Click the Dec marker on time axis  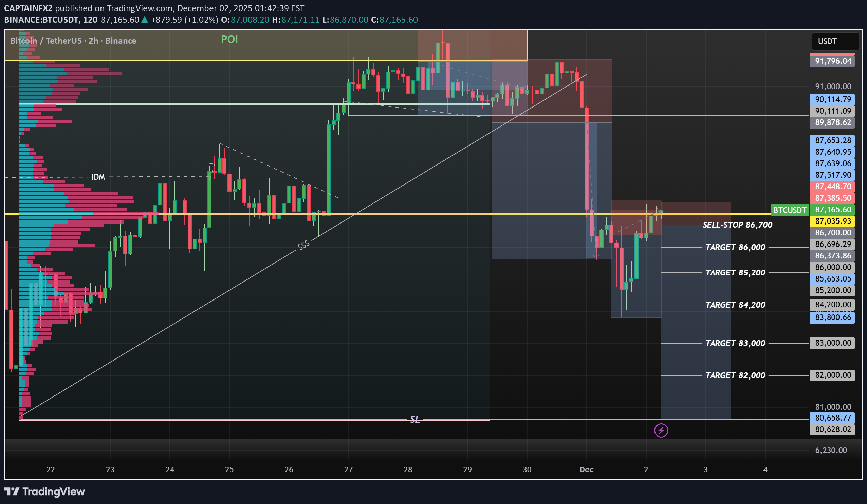586,470
